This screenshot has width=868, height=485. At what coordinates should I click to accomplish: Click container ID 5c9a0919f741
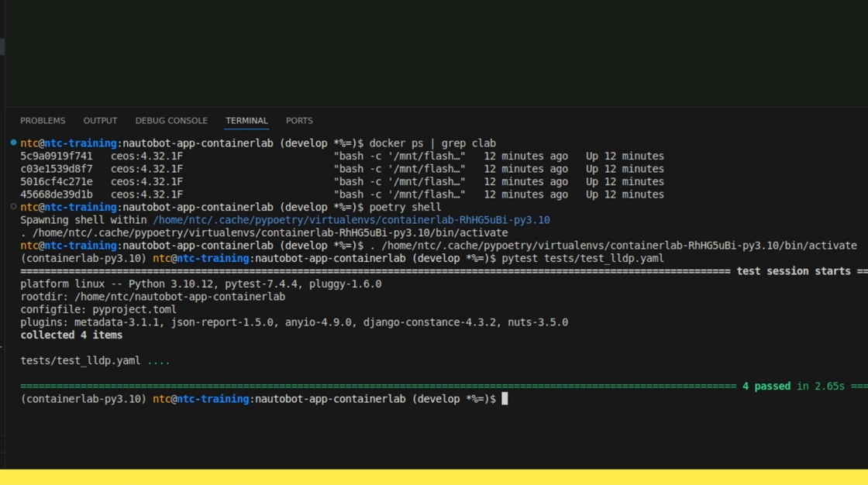pyautogui.click(x=57, y=157)
